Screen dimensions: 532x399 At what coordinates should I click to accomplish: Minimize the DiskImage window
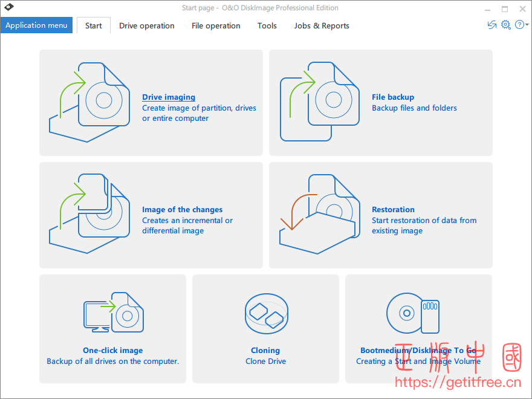487,9
